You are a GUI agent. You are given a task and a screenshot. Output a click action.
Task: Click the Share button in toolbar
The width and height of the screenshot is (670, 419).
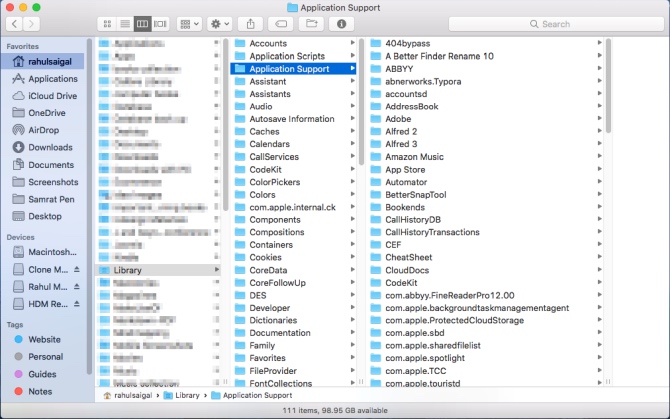[x=252, y=23]
